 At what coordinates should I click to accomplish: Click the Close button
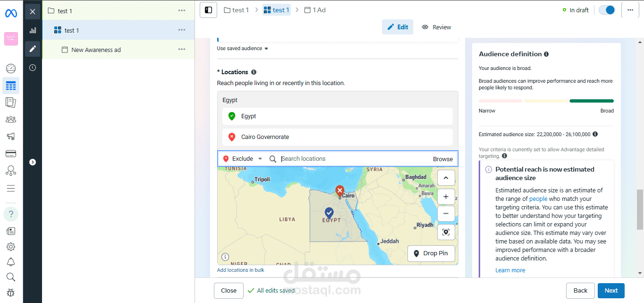click(x=229, y=291)
